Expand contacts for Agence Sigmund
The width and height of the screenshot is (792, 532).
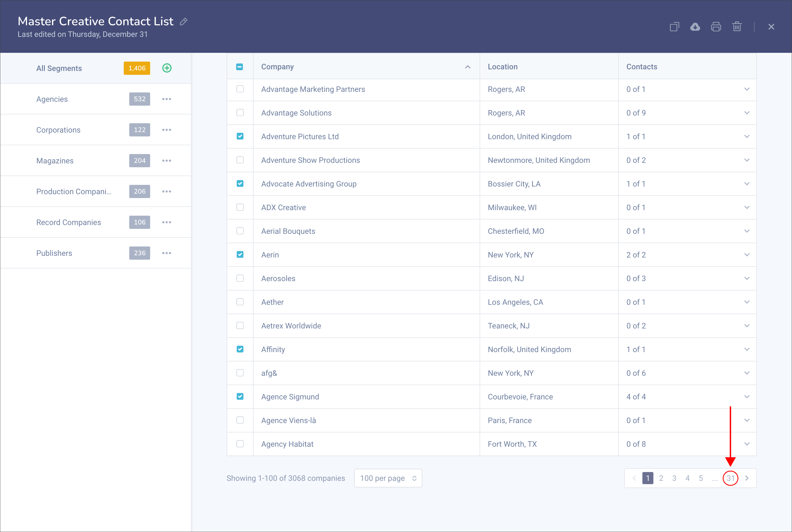[747, 397]
